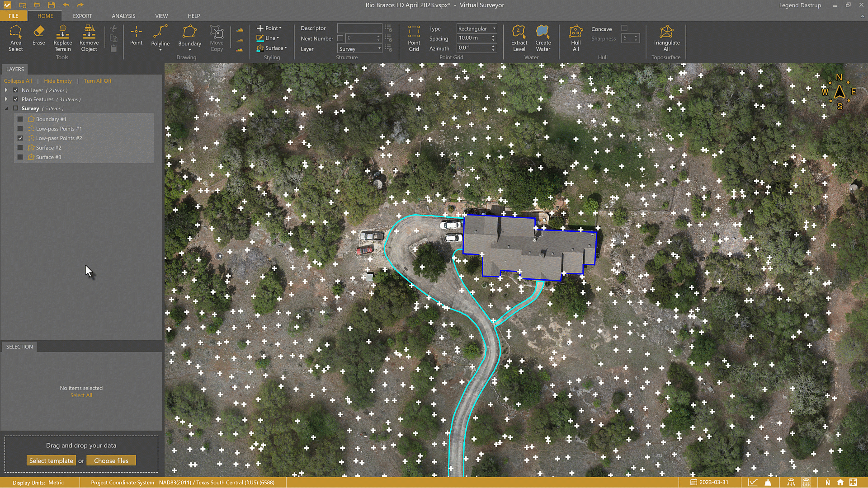Click the Descriptor input field
Screen dimensions: 868x488
pyautogui.click(x=359, y=28)
